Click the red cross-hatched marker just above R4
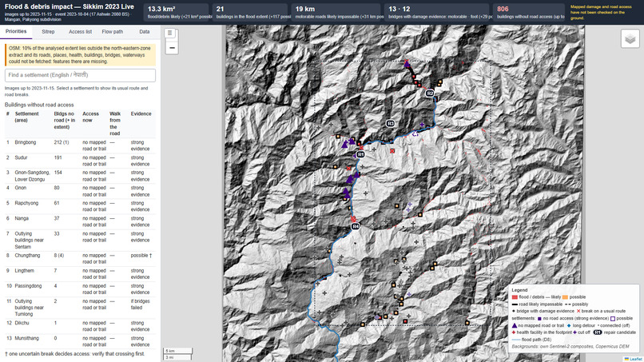Screen dimensions: 644x362 pyautogui.click(x=353, y=219)
